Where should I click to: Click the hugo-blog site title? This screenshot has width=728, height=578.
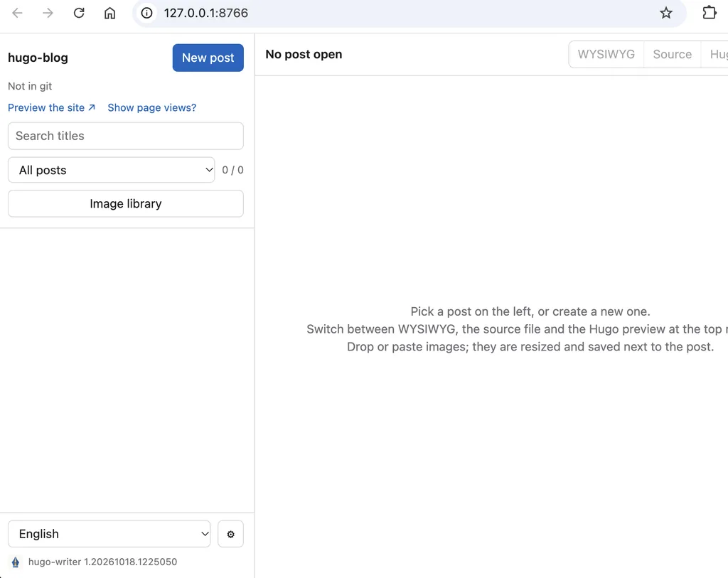tap(38, 58)
